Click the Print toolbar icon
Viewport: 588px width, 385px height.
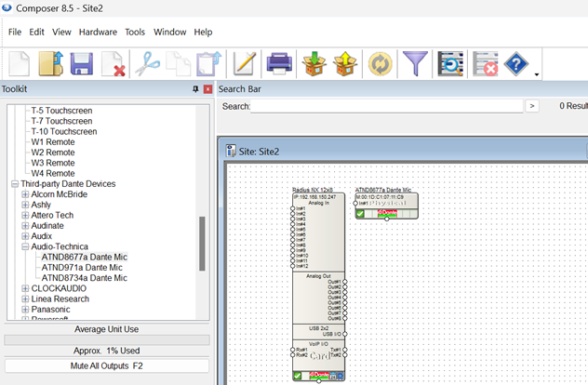[280, 64]
